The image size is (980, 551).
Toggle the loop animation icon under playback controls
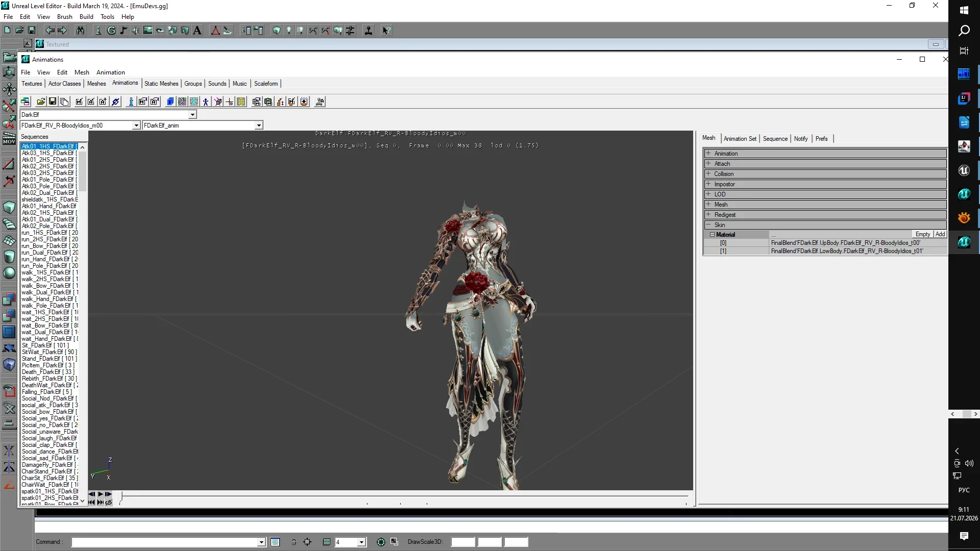[x=108, y=502]
